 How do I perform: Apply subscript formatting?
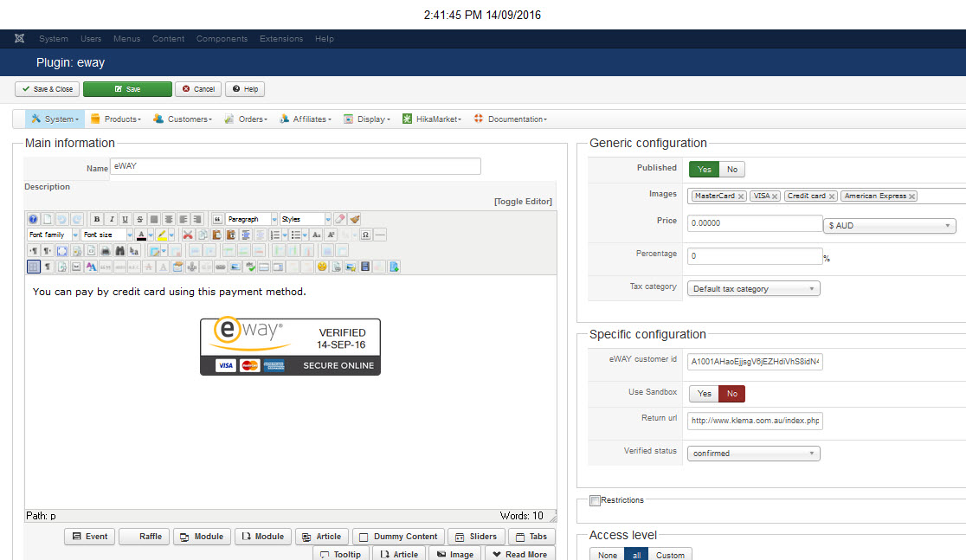point(317,235)
